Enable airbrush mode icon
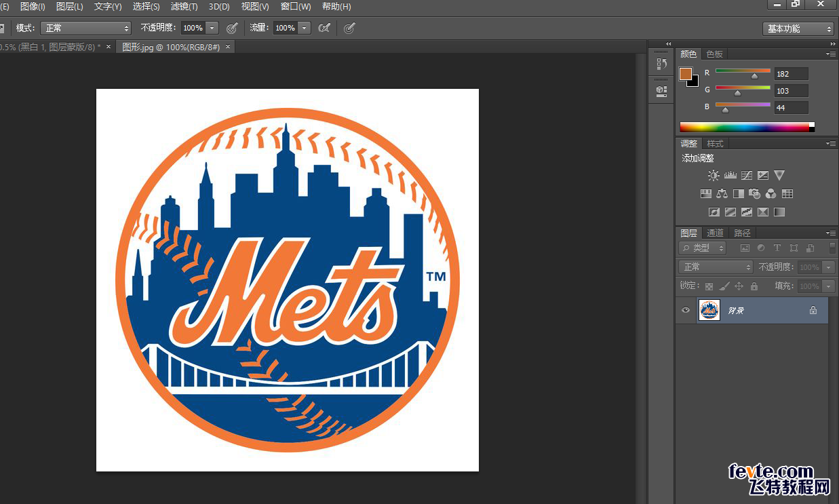Viewport: 839px width, 504px height. (324, 28)
